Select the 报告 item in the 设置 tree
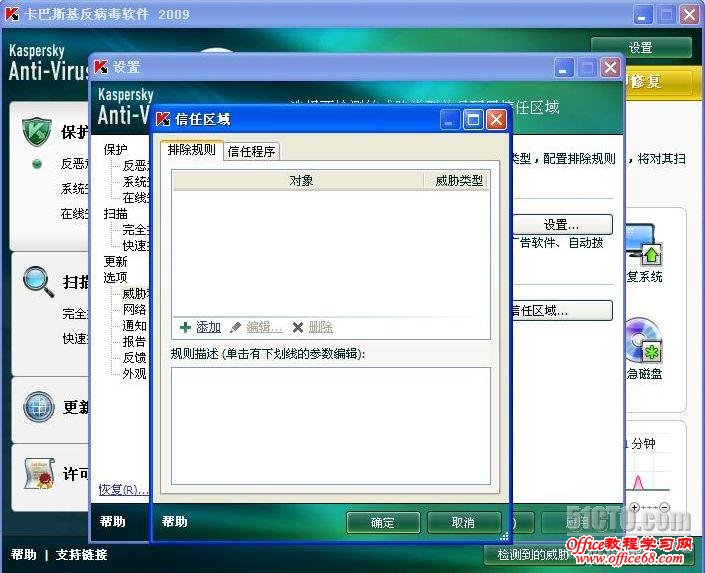Image resolution: width=705 pixels, height=573 pixels. pos(134,341)
